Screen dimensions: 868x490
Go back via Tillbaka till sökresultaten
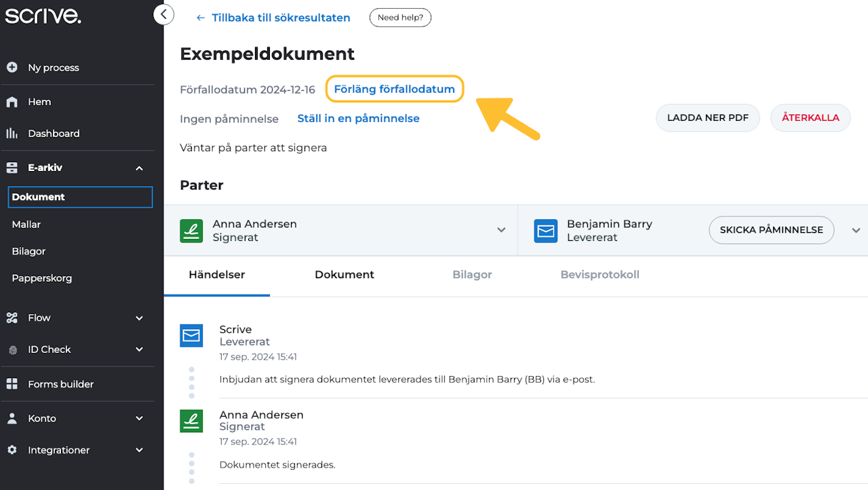click(273, 18)
